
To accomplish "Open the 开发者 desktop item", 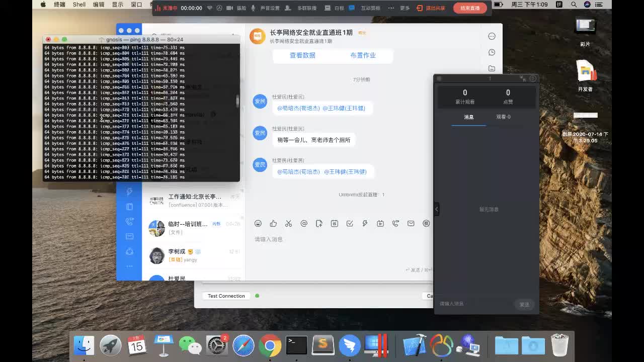I will (586, 76).
